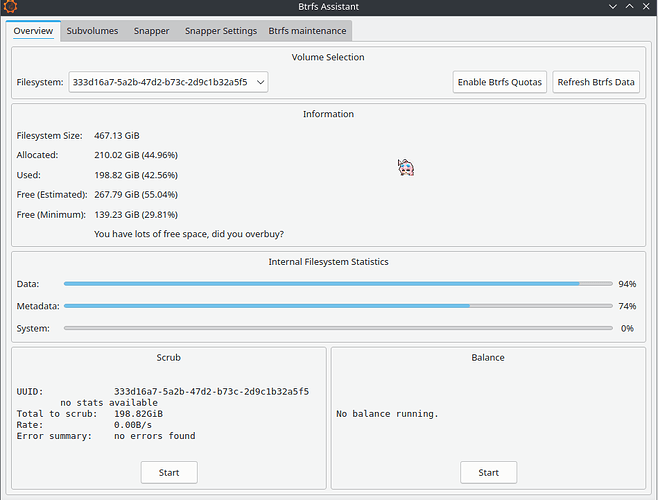
Task: Open the Btrfs maintenance tab
Action: pos(307,31)
